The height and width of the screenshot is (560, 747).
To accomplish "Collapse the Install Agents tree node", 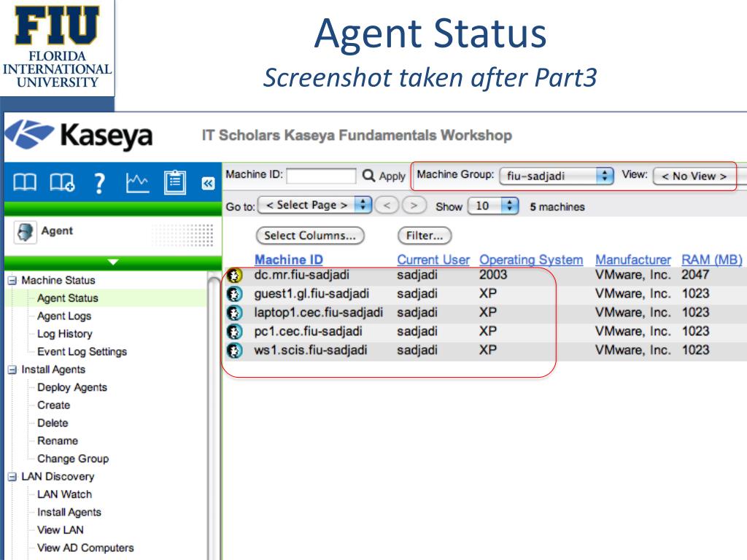I will click(12, 370).
